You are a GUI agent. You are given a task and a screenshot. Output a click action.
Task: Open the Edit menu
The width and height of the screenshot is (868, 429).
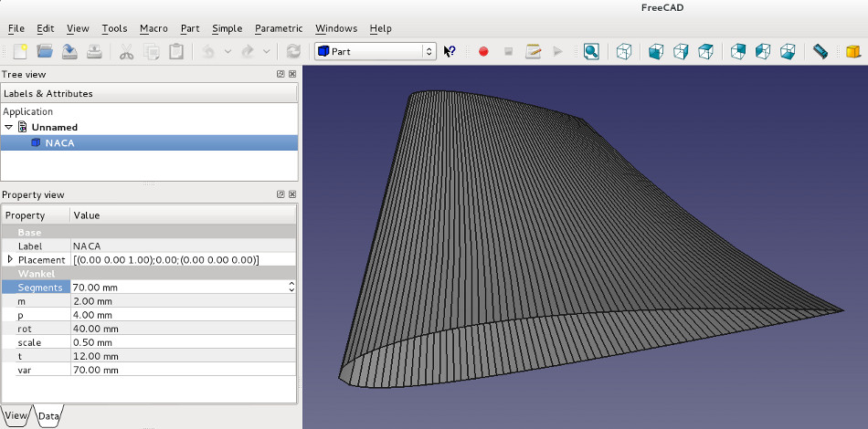click(x=46, y=28)
